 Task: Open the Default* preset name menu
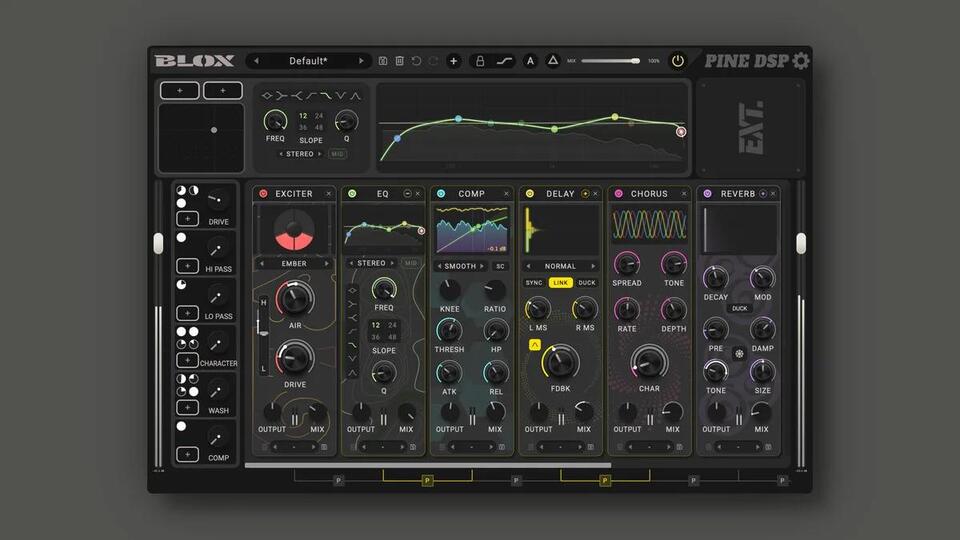308,61
